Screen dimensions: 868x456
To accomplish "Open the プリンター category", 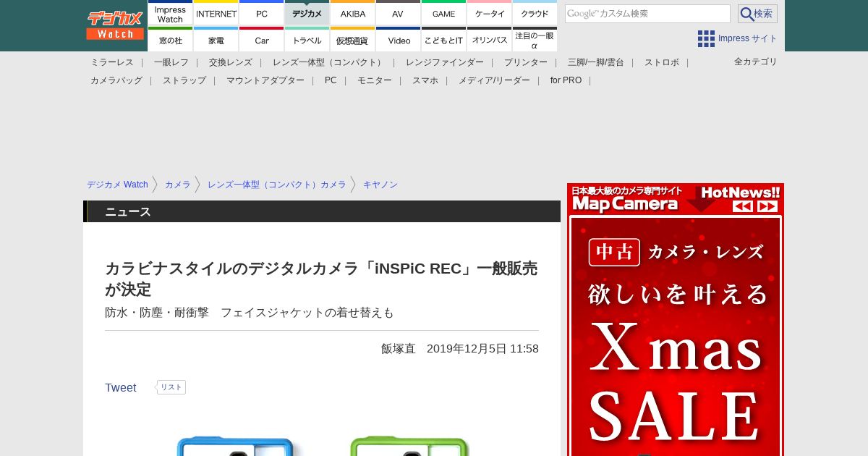I will pos(526,62).
